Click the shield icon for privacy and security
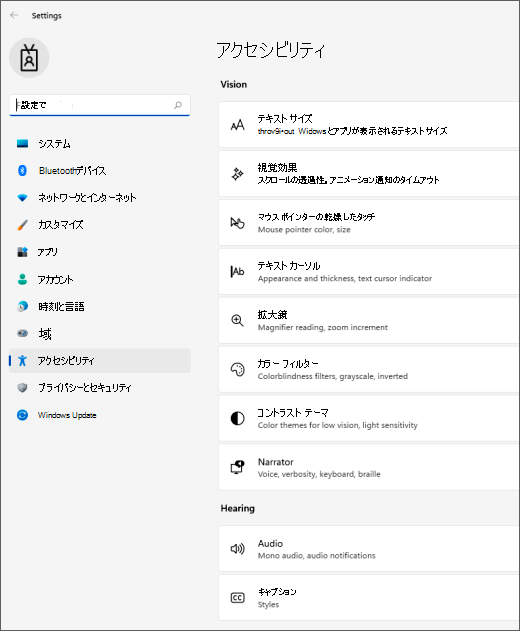This screenshot has height=631, width=520. click(x=23, y=388)
